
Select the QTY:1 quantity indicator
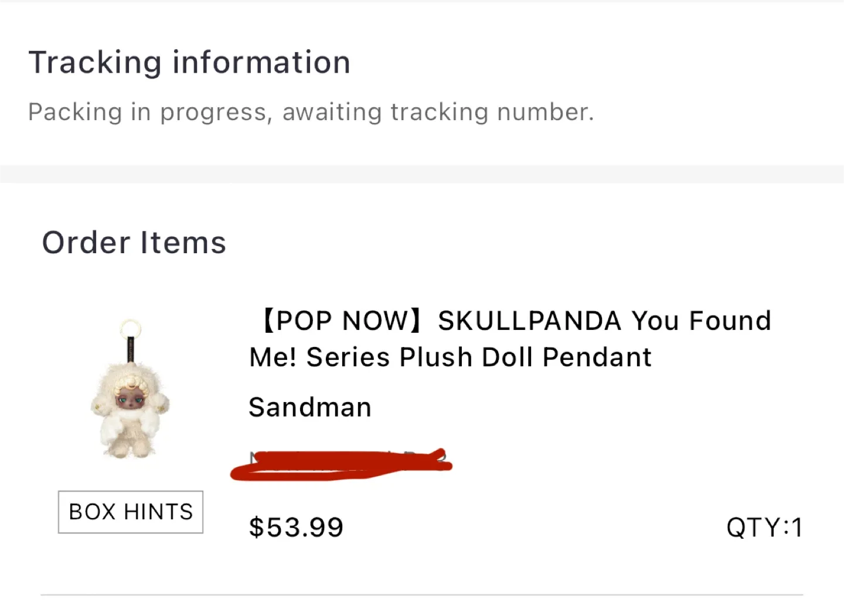click(x=765, y=526)
